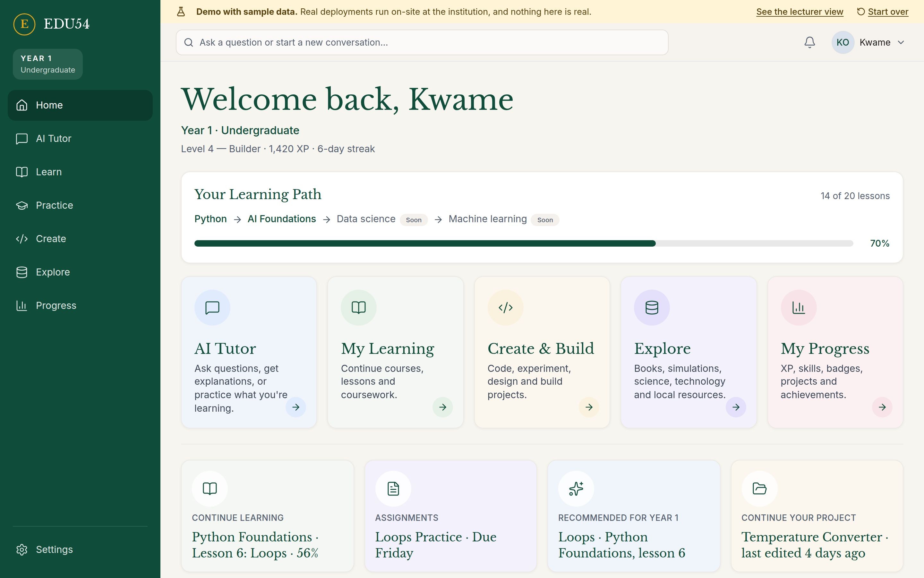Open Python Foundations Lesson 6 card
Viewport: 924px width, 578px height.
tap(267, 516)
